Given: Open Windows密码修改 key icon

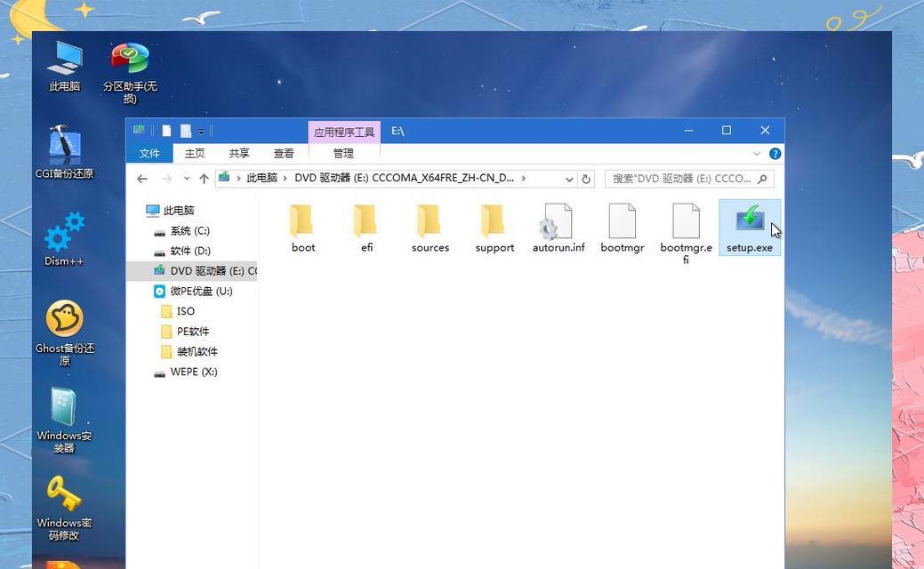Looking at the screenshot, I should [64, 508].
